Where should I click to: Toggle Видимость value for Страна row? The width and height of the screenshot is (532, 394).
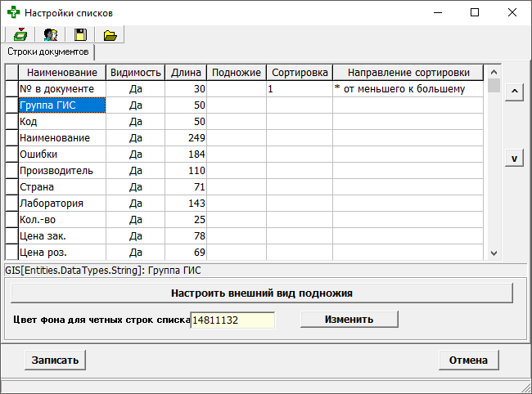point(136,186)
